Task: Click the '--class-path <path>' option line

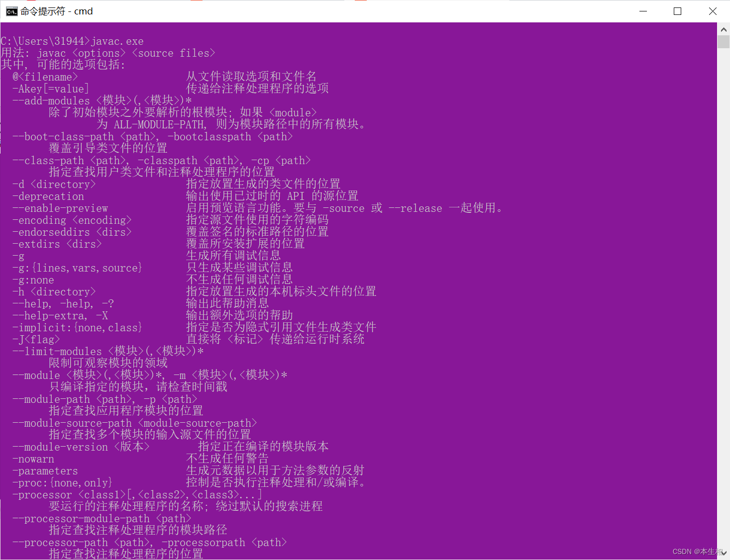Action: [162, 161]
